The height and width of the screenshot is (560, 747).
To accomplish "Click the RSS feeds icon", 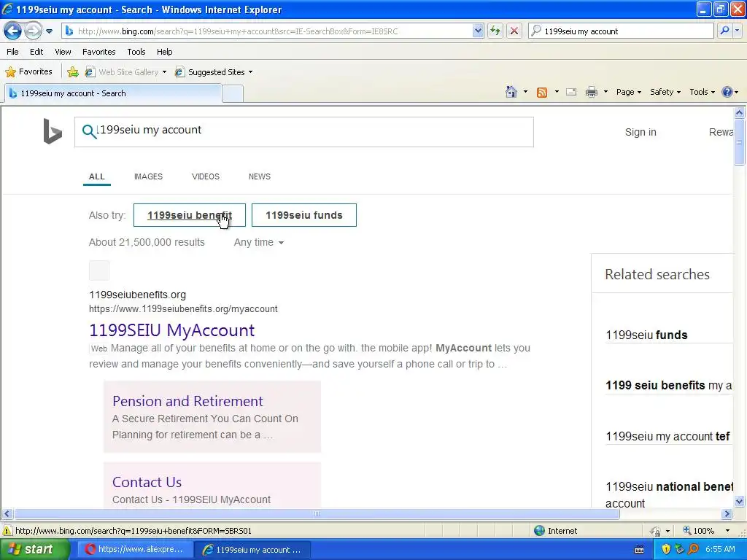I will click(542, 92).
